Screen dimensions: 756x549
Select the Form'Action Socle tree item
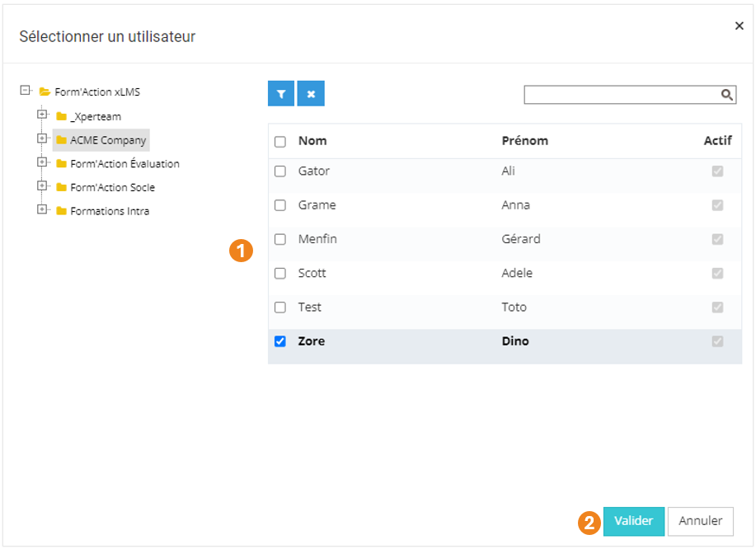coord(112,187)
